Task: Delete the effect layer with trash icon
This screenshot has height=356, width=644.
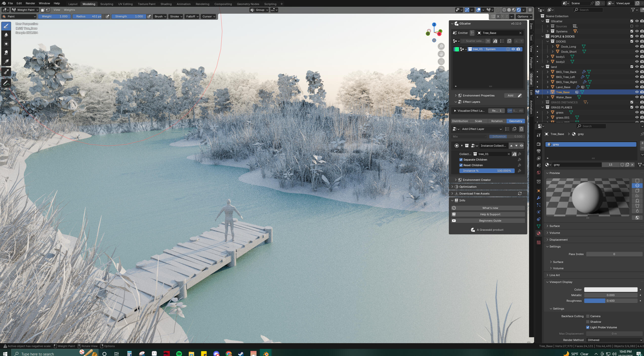Action: 521,129
